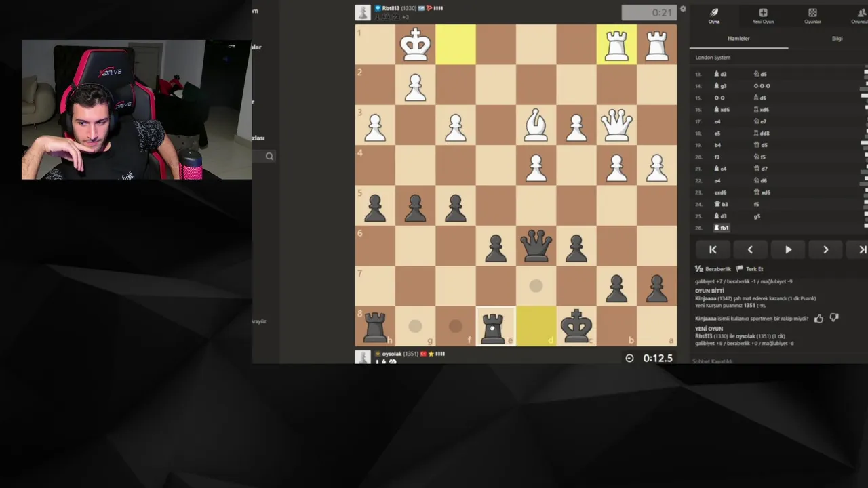Click the white rook on b1
Screen dimensions: 868x488
tap(616, 45)
